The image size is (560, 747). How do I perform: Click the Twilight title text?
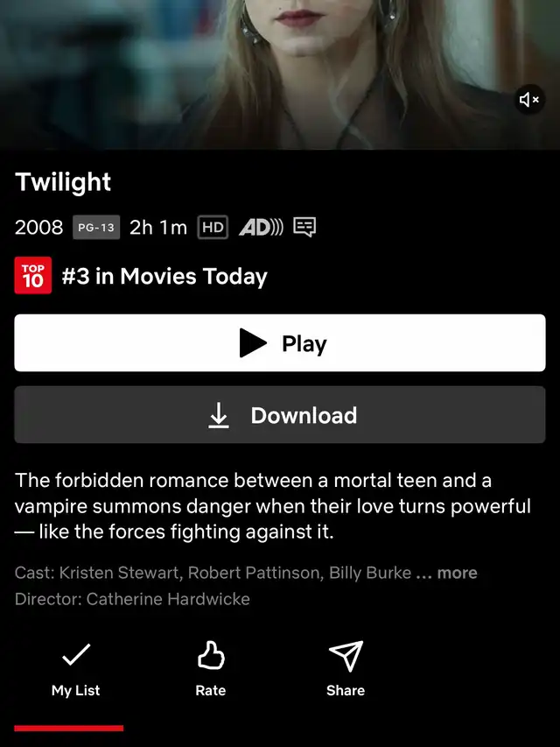pos(63,182)
